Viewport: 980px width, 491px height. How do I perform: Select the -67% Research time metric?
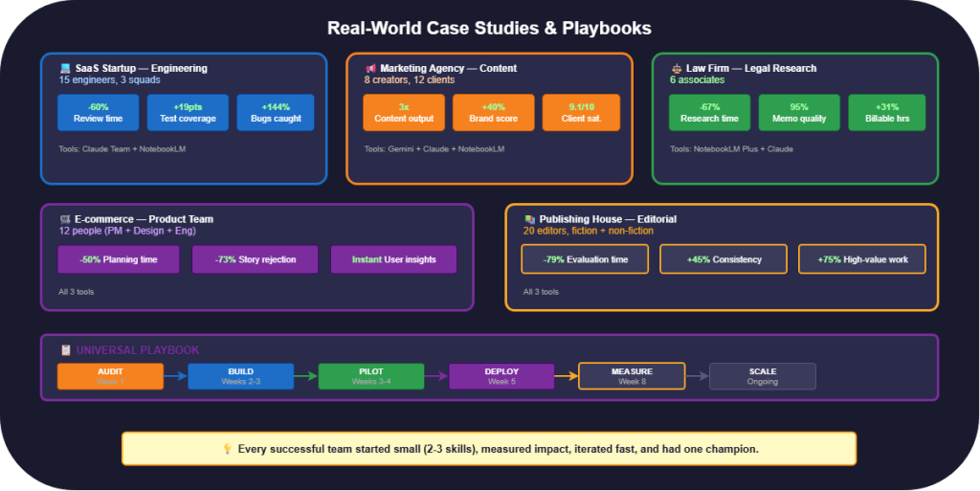pyautogui.click(x=709, y=112)
